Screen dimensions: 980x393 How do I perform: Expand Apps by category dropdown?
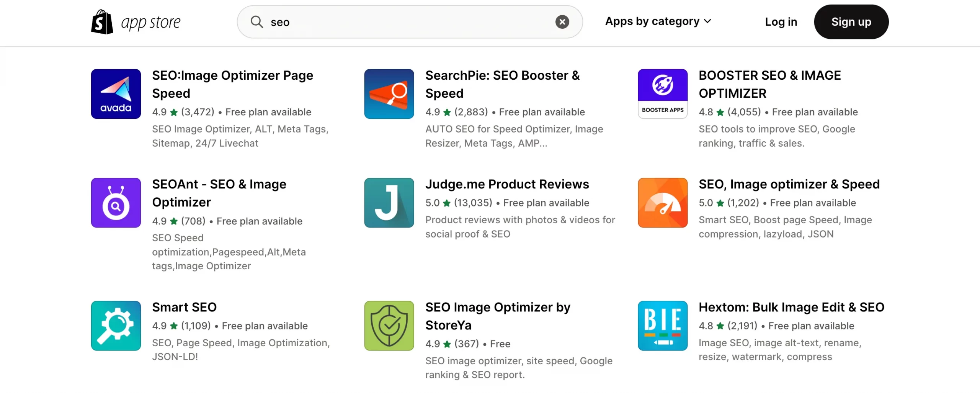[x=658, y=21]
